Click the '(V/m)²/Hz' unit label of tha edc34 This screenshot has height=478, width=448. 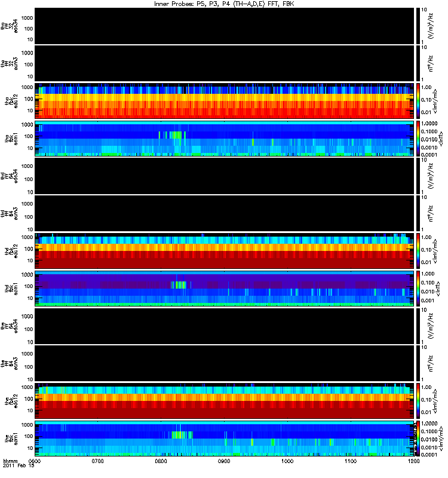[x=431, y=26]
